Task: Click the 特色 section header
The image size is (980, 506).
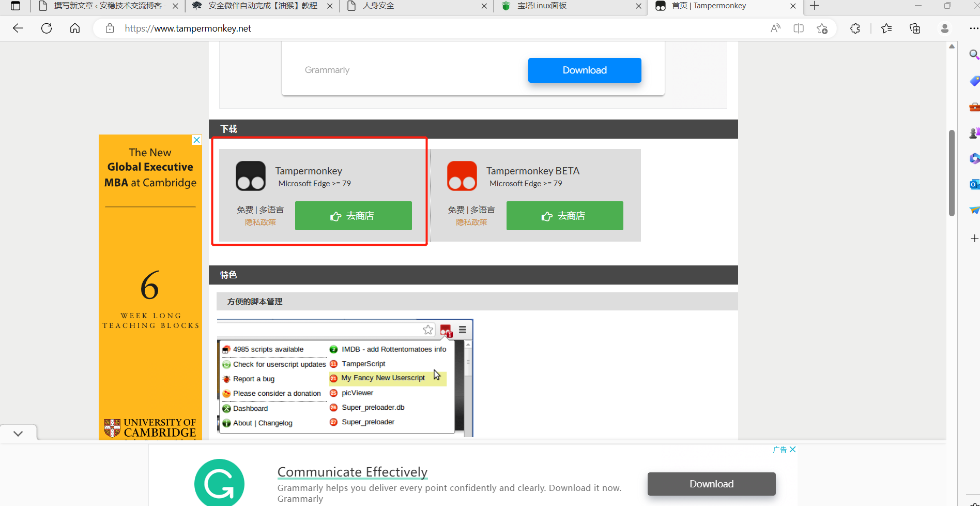Action: pyautogui.click(x=473, y=275)
